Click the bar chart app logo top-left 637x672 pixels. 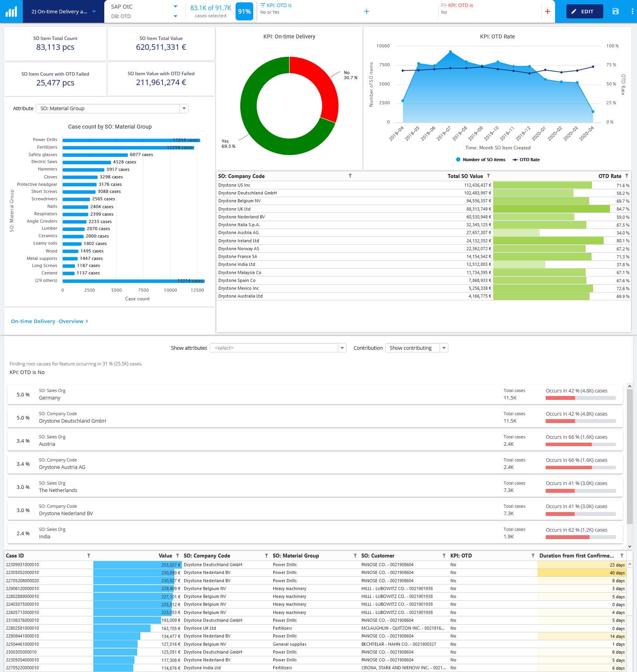click(x=11, y=11)
